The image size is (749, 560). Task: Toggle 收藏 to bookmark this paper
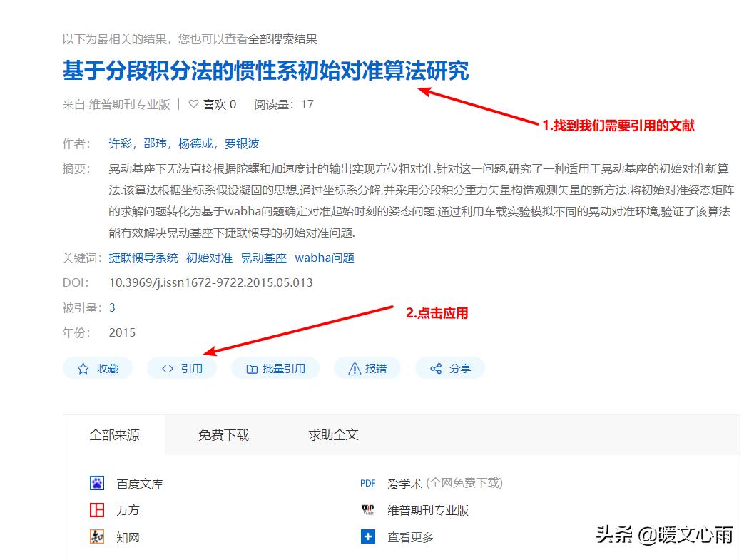click(98, 368)
